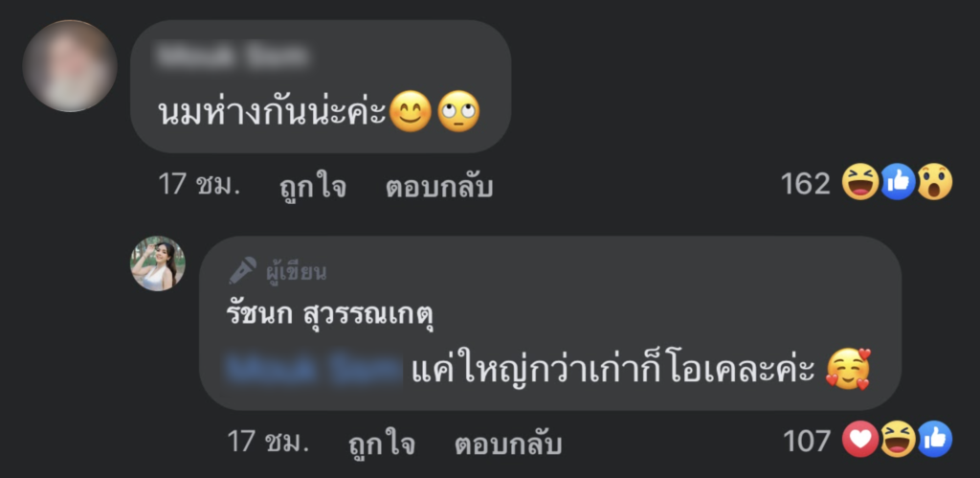Click the Wow reaction icon beside 162

point(934,182)
